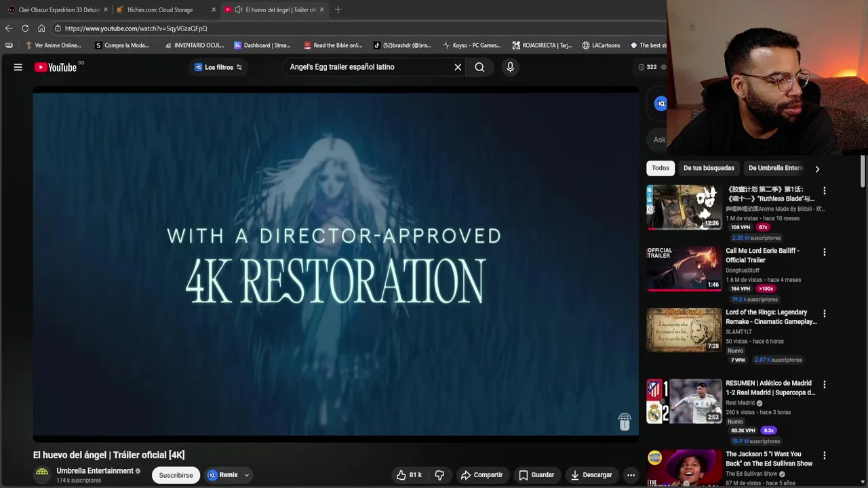Click the Suscribirse button
This screenshot has width=868, height=488.
pos(176,475)
